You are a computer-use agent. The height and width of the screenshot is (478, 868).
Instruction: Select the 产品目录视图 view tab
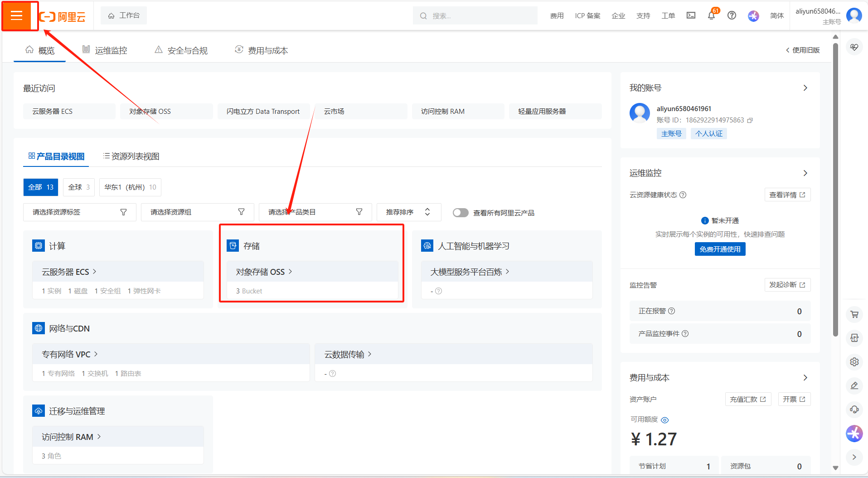coord(56,156)
